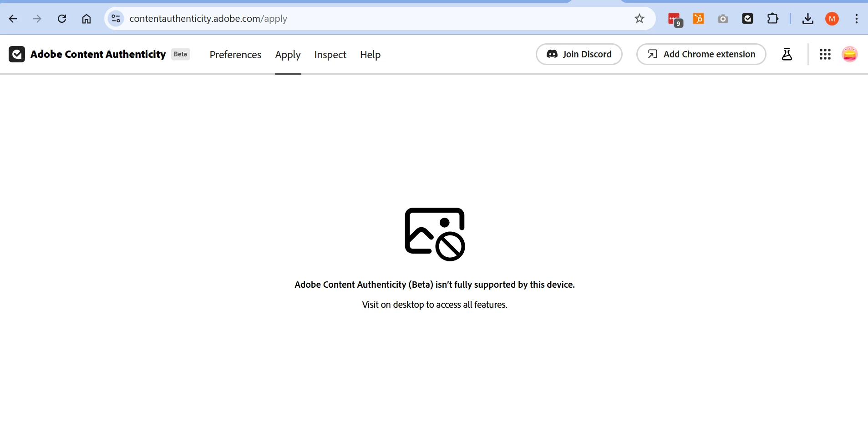Click Add Chrome extension button
The height and width of the screenshot is (433, 868).
701,54
